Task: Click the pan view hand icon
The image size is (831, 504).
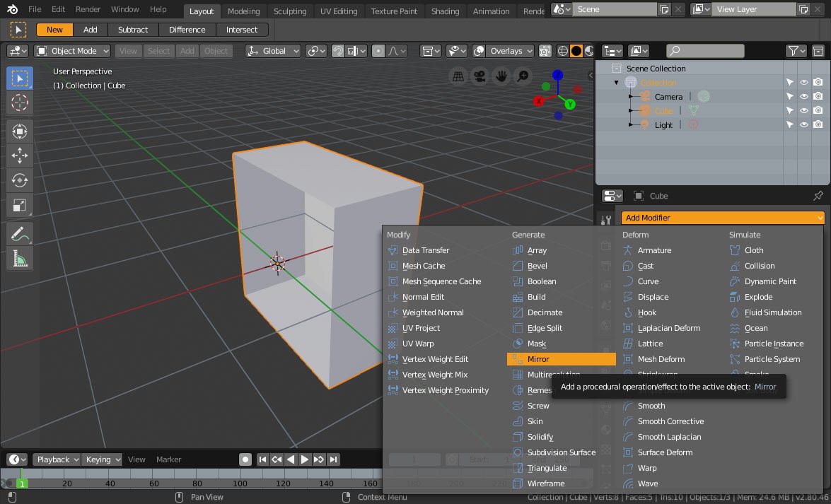Action: tap(501, 76)
